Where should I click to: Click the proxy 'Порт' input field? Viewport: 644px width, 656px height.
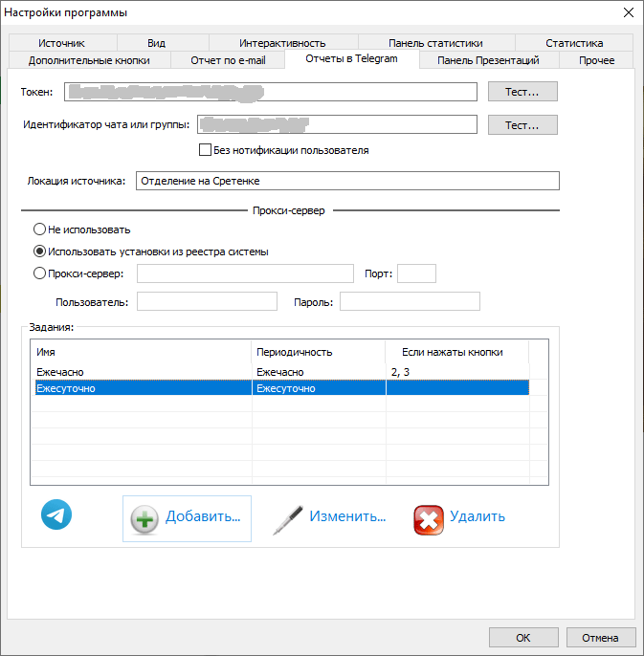point(416,273)
